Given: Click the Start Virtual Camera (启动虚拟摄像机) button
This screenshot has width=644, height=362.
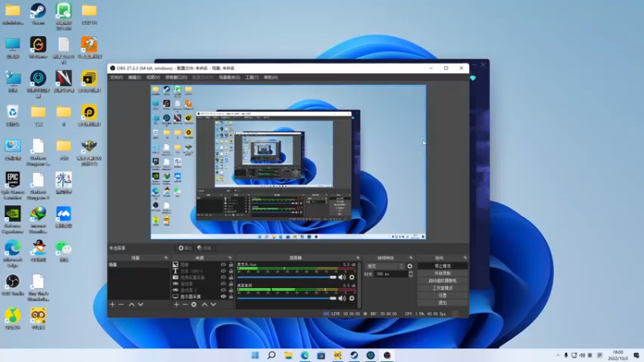Looking at the screenshot, I should point(442,281).
